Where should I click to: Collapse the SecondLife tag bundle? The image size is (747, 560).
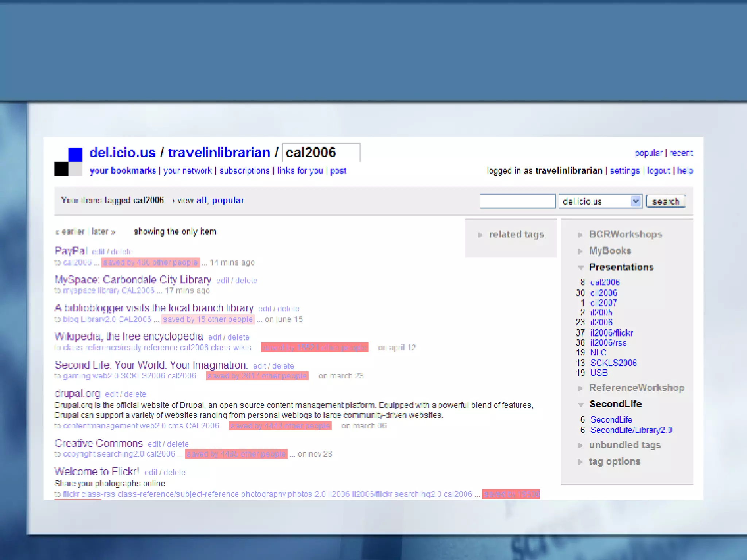(x=580, y=405)
